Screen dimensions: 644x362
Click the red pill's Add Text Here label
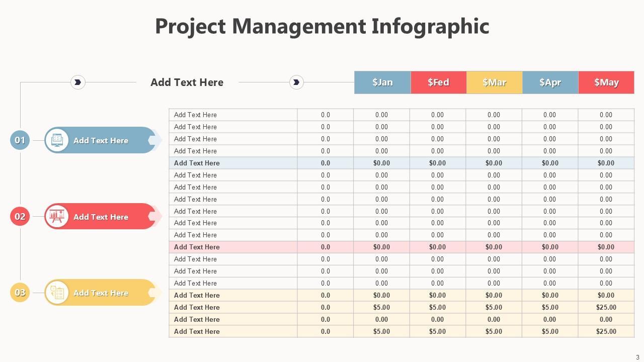click(x=101, y=217)
